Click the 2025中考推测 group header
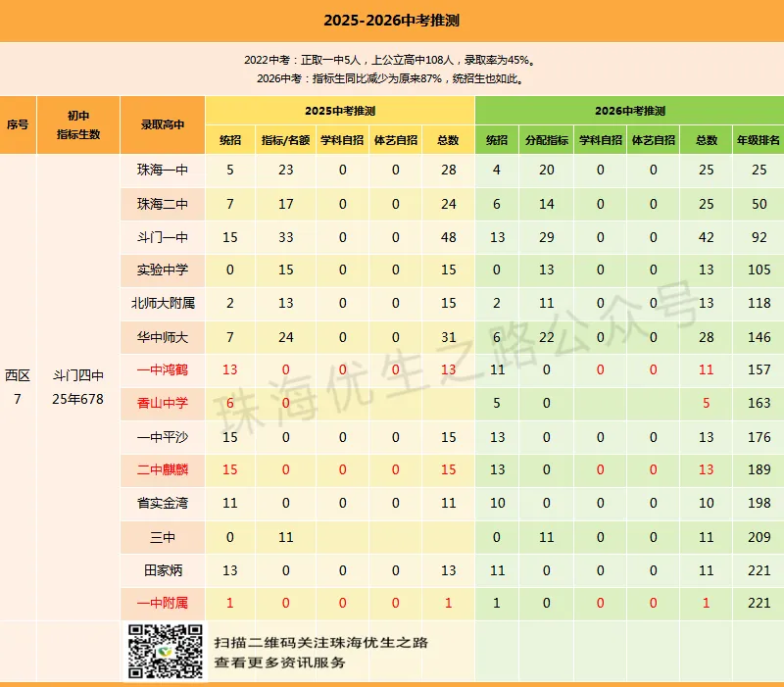This screenshot has width=784, height=687. tap(340, 111)
